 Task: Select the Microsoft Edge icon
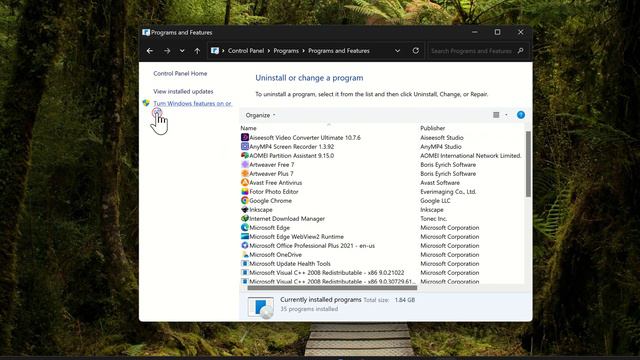(x=244, y=227)
